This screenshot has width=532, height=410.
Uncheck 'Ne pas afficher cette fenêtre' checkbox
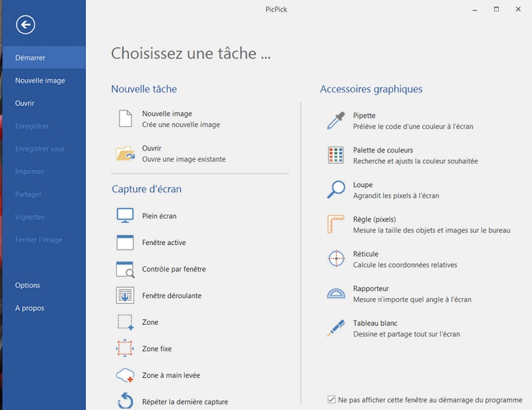click(332, 399)
